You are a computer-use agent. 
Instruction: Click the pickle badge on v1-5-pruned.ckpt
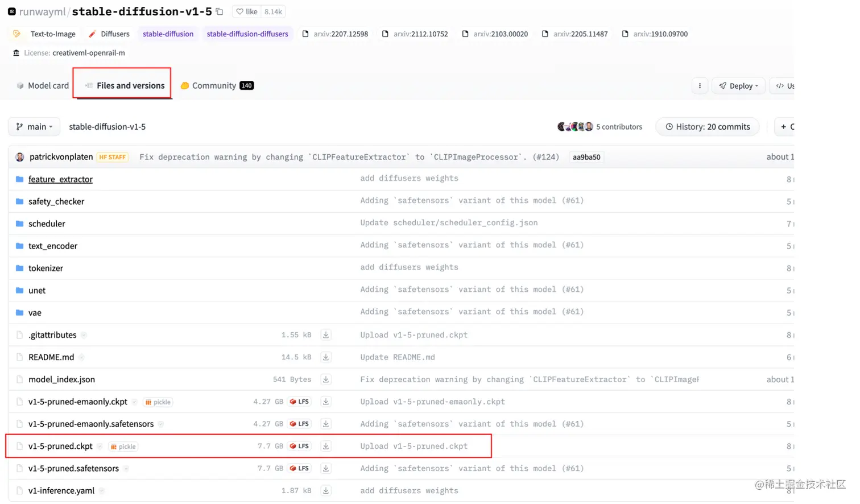pos(123,447)
